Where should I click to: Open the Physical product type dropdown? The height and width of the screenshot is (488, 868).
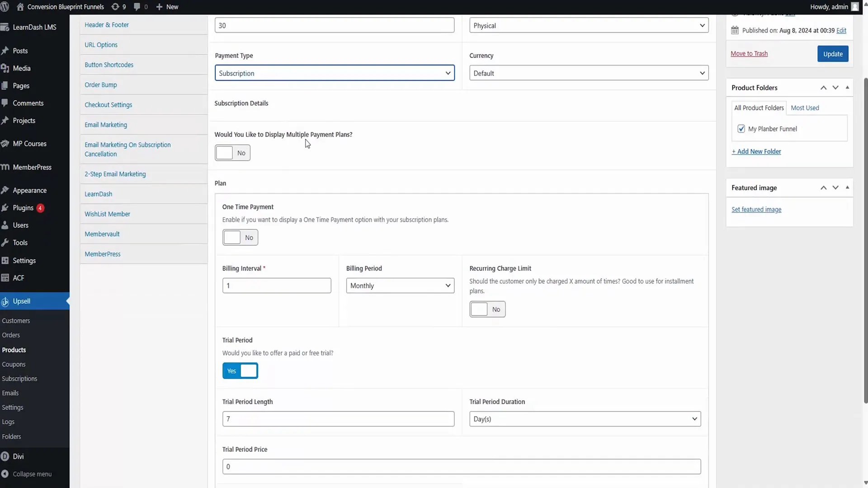589,25
